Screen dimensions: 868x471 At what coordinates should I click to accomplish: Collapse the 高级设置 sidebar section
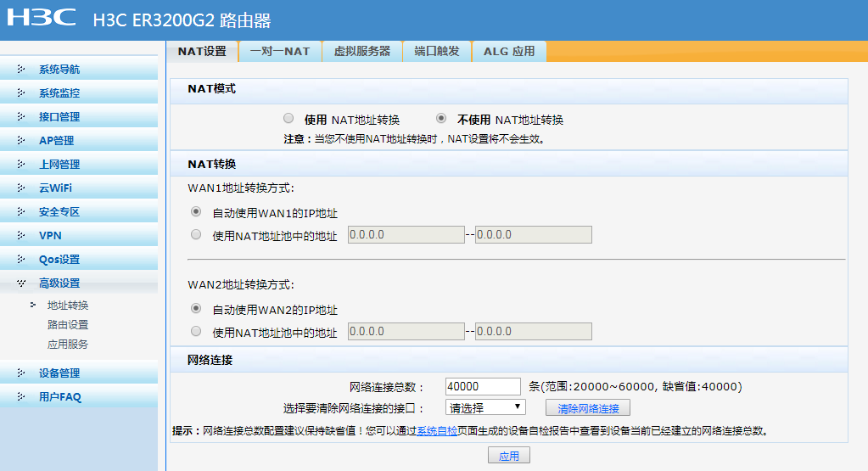(x=59, y=283)
